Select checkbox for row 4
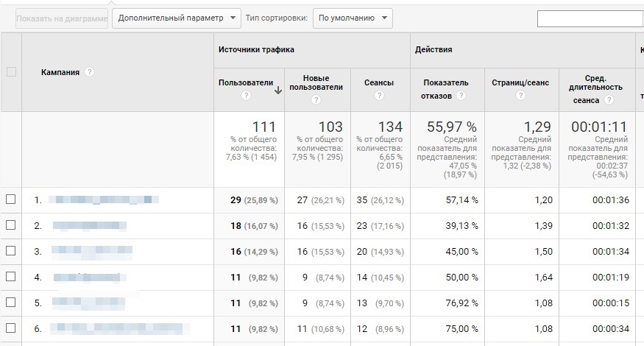Viewport: 644px width, 346px height. 11,277
